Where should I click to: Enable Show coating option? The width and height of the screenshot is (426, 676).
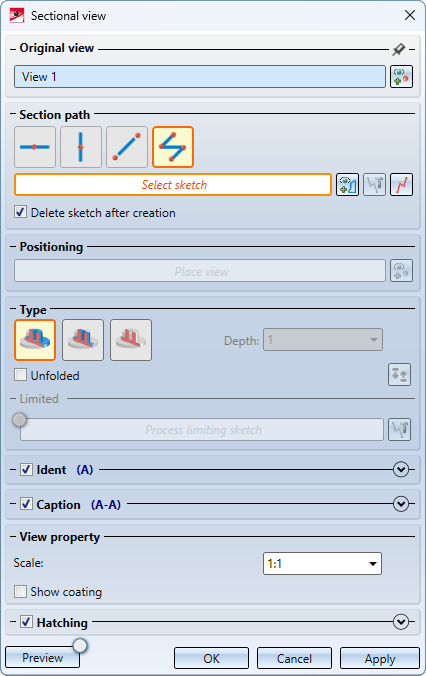pyautogui.click(x=20, y=591)
